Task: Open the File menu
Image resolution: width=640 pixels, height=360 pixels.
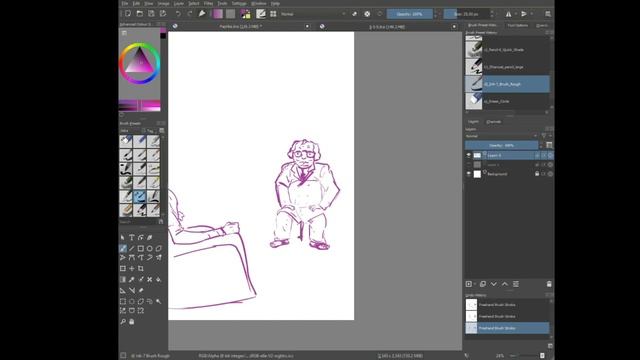Action: (125, 3)
